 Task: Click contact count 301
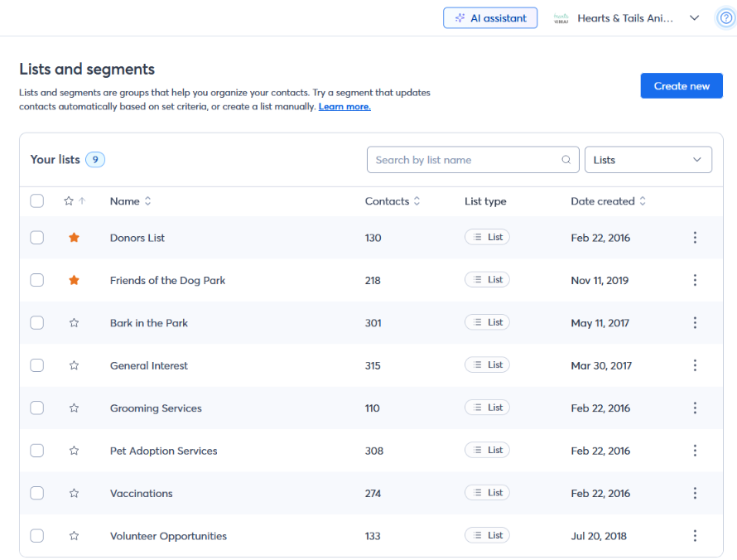[x=373, y=322]
